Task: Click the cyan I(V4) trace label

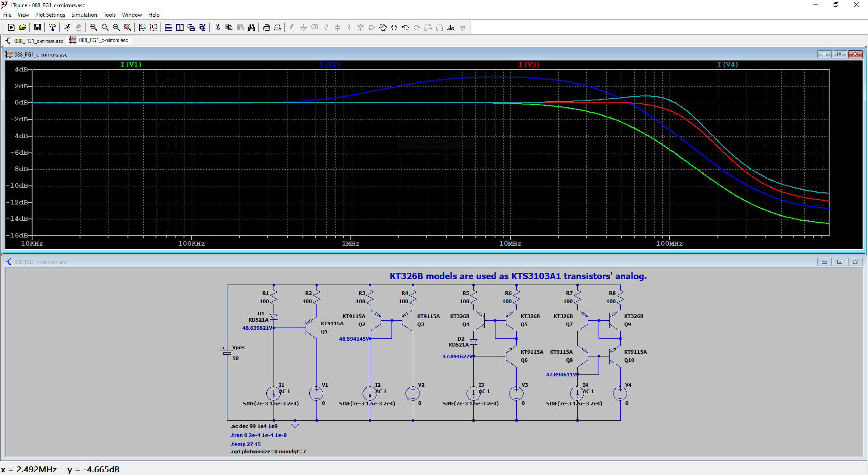Action: click(x=727, y=65)
